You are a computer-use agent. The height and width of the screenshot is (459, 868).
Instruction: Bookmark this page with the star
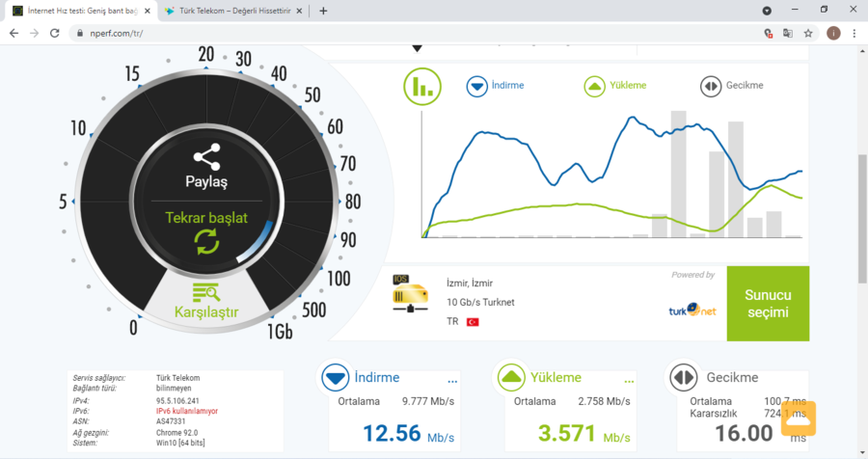tap(808, 33)
